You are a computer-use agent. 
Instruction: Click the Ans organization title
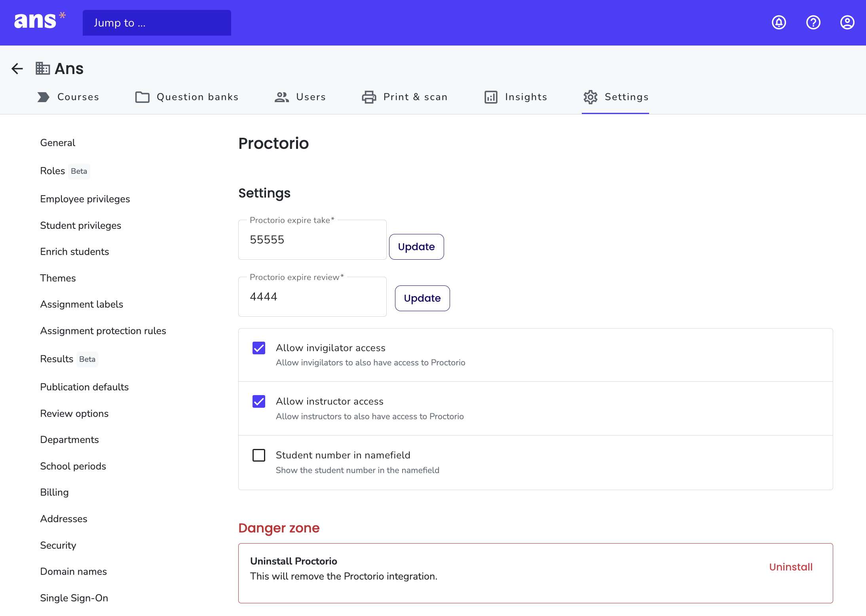(69, 69)
